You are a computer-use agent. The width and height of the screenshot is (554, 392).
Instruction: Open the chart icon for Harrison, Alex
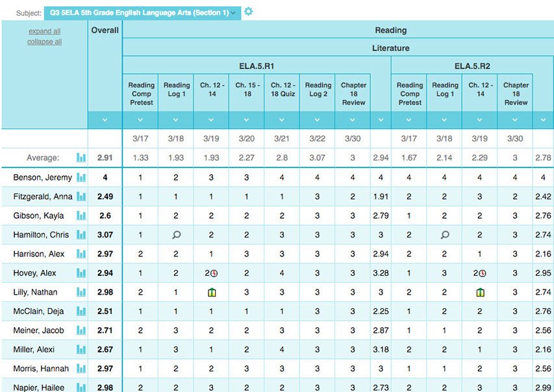click(x=81, y=254)
